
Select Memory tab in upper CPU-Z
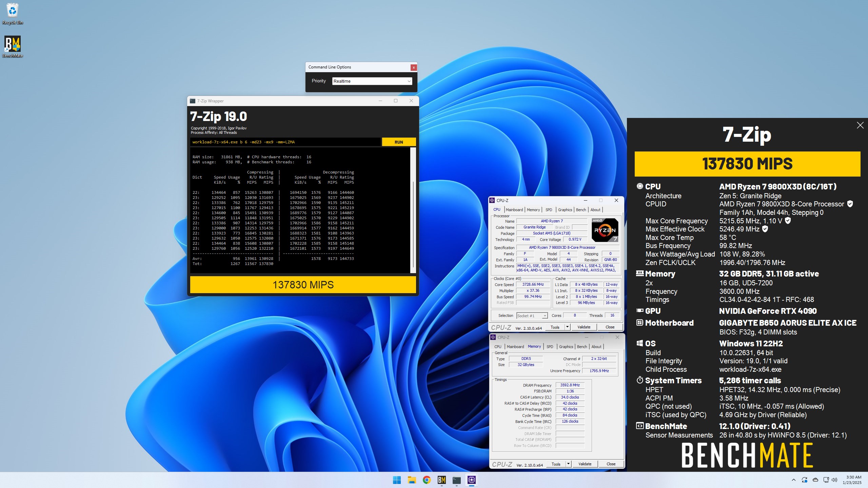pos(533,210)
